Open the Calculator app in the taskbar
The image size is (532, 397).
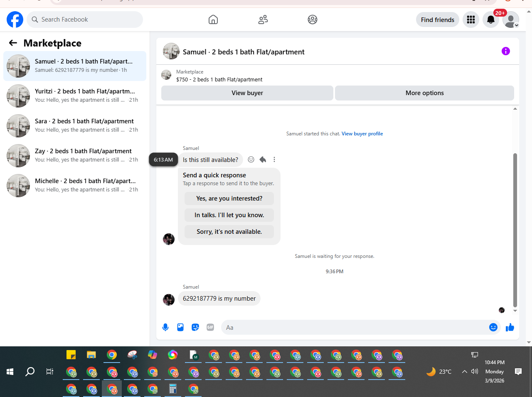click(173, 389)
